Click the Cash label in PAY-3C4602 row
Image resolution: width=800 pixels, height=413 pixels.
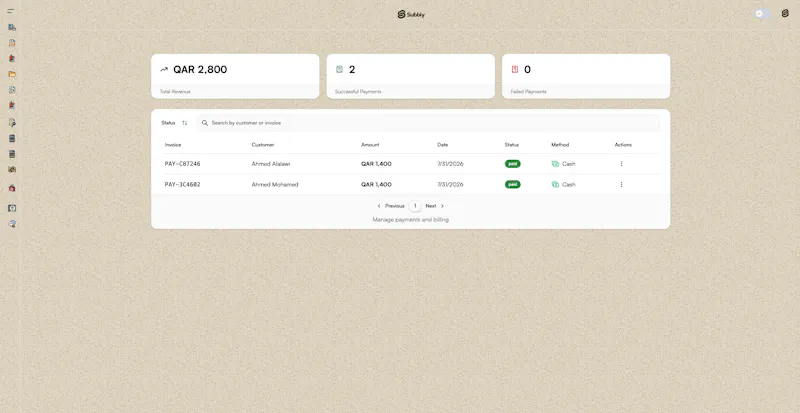568,184
